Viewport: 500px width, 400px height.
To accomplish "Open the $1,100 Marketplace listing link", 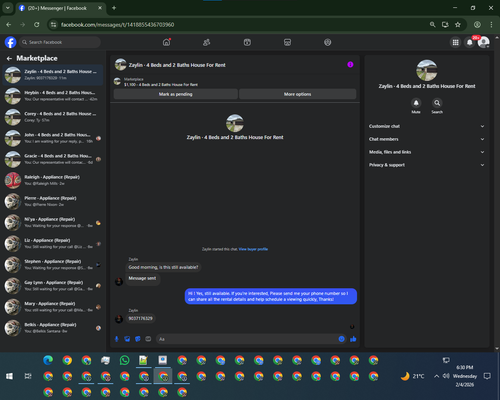I will tap(161, 85).
